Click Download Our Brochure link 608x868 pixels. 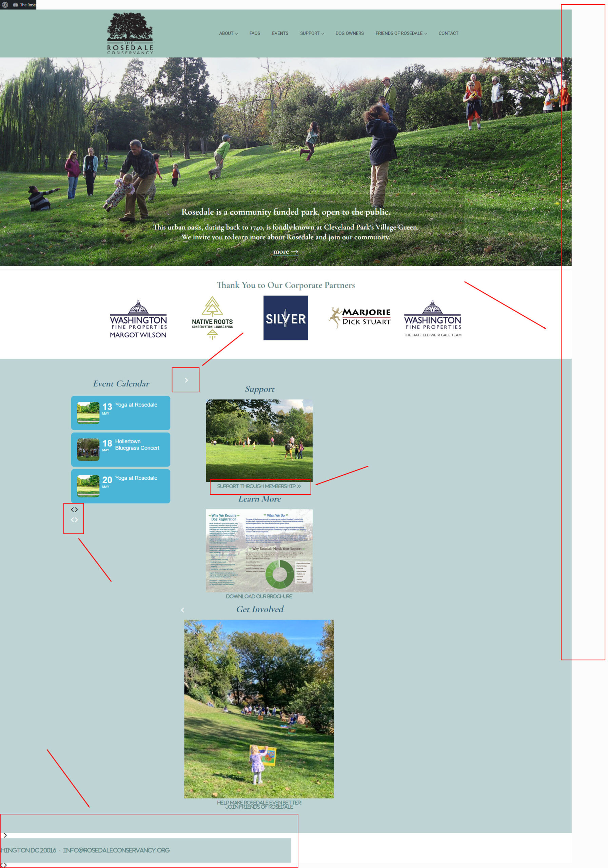259,596
